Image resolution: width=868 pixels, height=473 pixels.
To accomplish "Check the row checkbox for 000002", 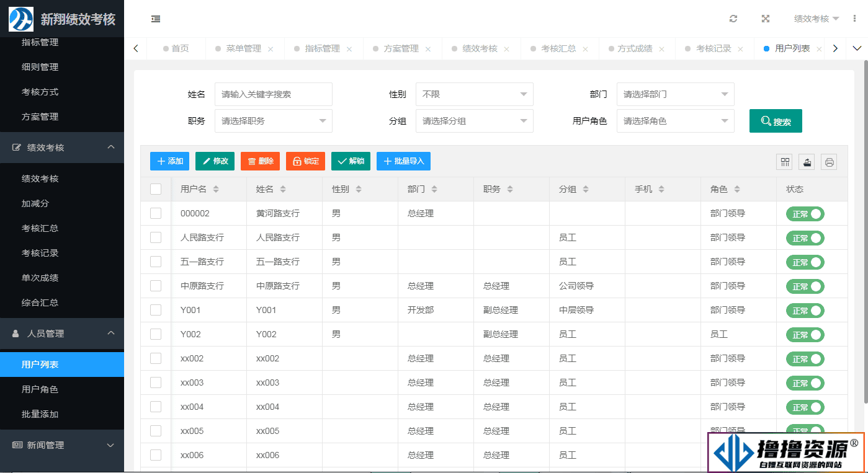I will tap(156, 213).
